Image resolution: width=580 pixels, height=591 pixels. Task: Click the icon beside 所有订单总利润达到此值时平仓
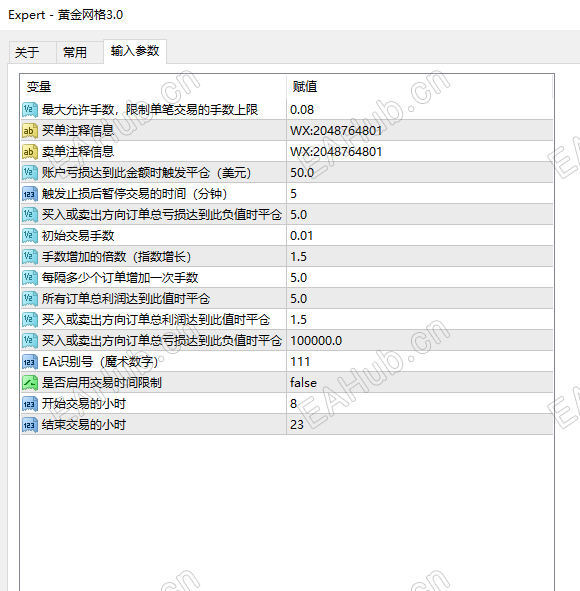[x=30, y=299]
